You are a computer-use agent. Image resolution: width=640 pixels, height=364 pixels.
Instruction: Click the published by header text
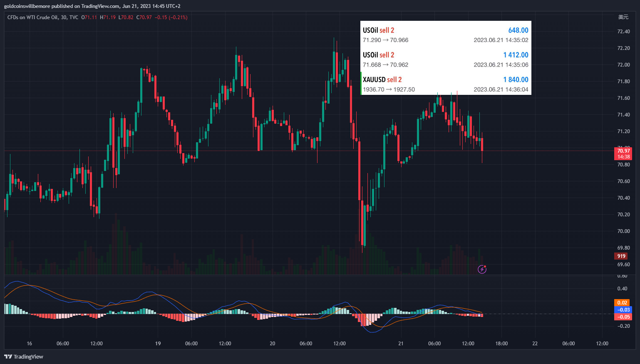pos(92,6)
